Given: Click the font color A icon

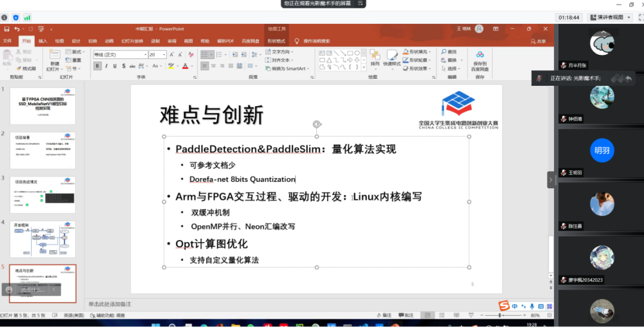Looking at the screenshot, I should pos(185,66).
